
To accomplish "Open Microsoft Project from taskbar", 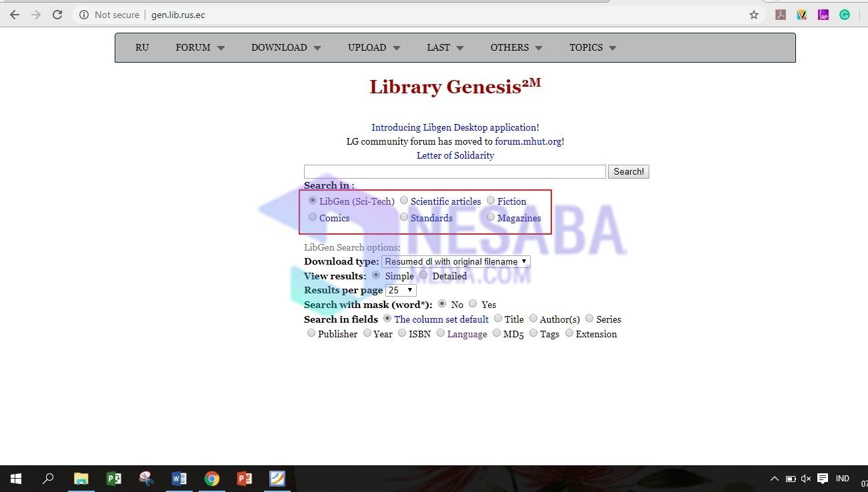I will point(114,479).
